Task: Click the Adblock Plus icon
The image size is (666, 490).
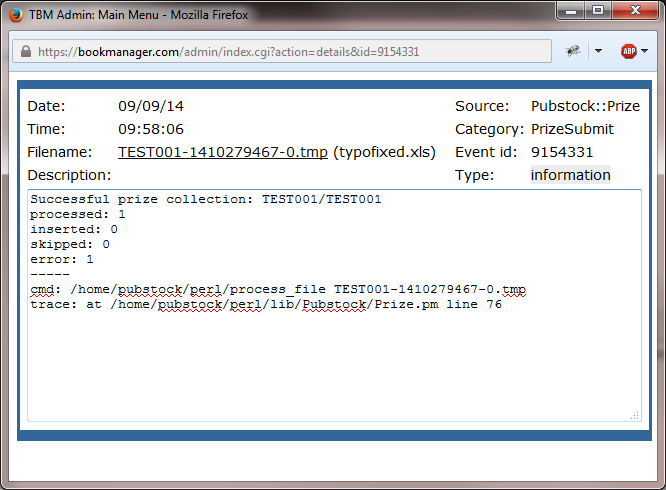Action: [x=628, y=51]
